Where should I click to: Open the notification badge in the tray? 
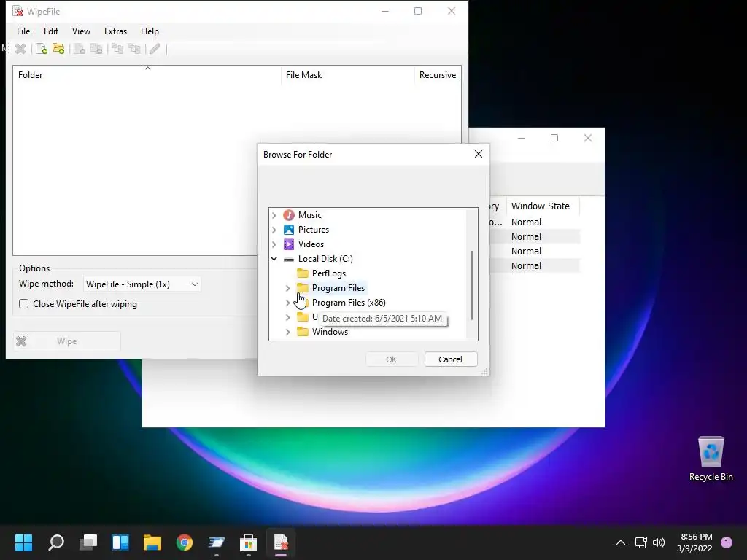[727, 542]
